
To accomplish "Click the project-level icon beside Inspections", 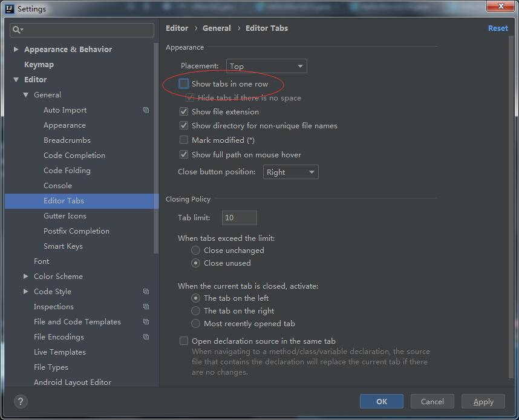I will point(146,307).
